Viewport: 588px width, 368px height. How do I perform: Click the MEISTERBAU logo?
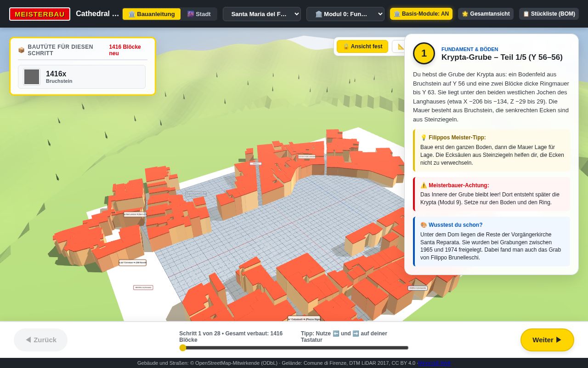pyautogui.click(x=40, y=14)
